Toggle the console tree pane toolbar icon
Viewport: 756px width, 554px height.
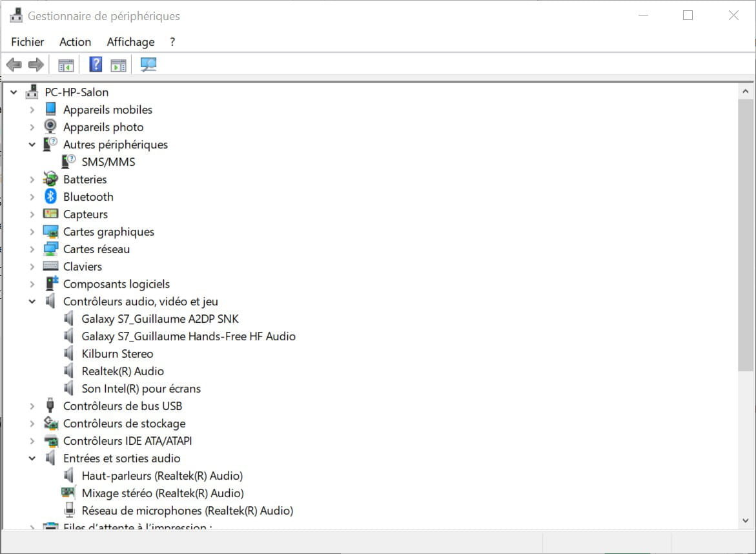click(x=66, y=65)
